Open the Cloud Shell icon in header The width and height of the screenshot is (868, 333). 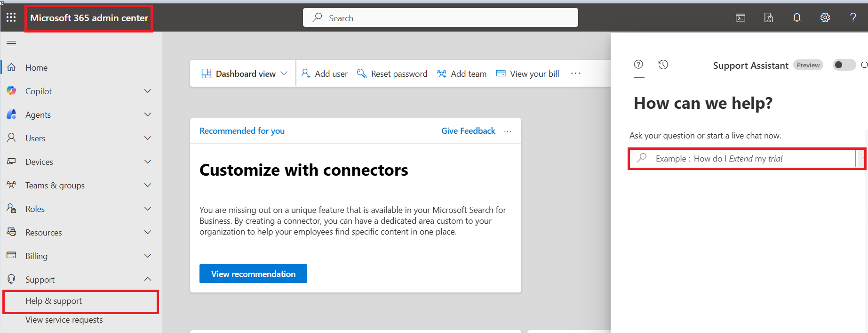[741, 18]
